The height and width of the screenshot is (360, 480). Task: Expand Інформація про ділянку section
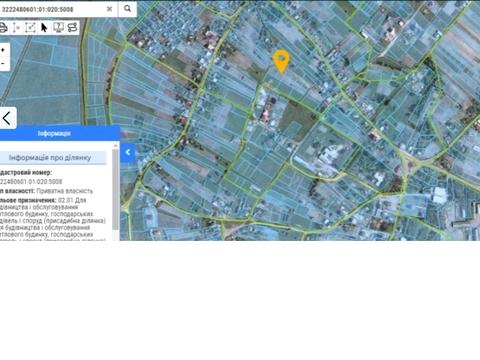coord(50,158)
